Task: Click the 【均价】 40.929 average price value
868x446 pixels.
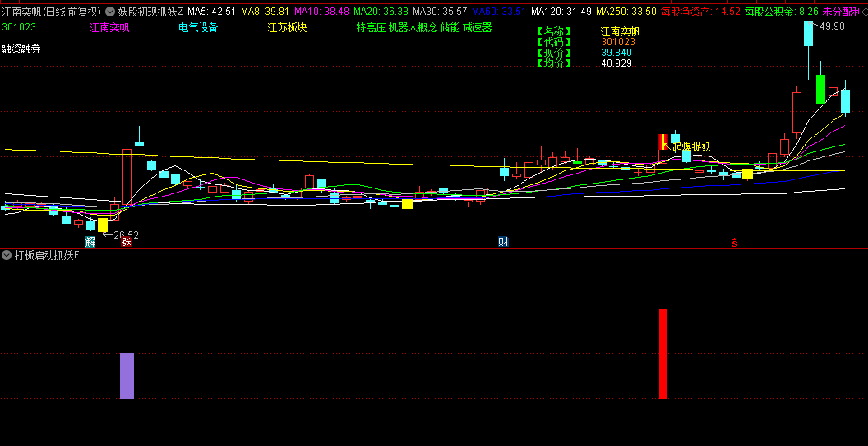Action: click(616, 63)
